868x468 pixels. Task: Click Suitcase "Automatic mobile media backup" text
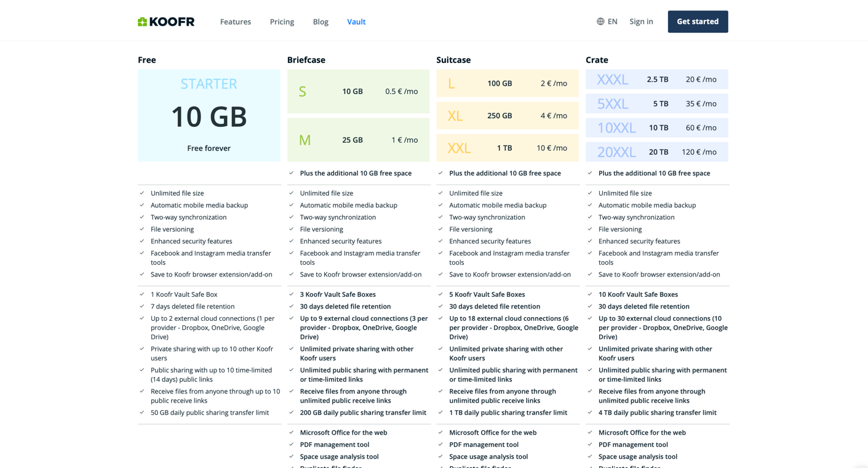pyautogui.click(x=498, y=205)
